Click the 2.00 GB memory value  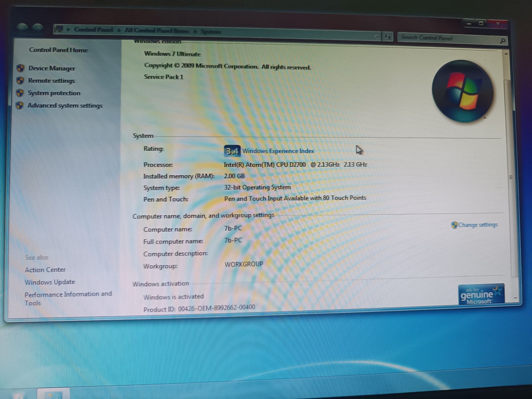tap(234, 176)
